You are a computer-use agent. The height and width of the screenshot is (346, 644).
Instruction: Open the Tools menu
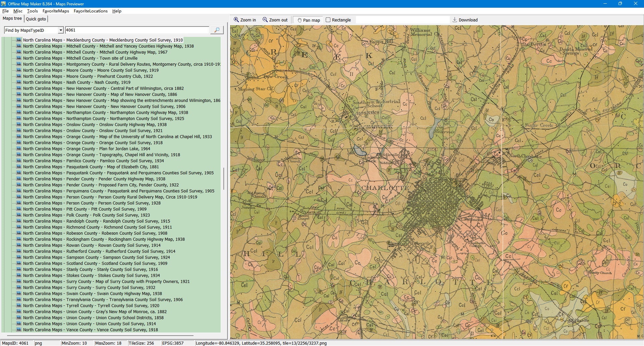pos(32,11)
